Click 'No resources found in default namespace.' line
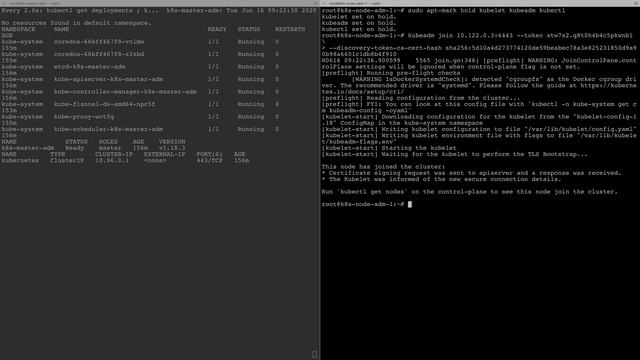640x360 pixels. point(76,23)
